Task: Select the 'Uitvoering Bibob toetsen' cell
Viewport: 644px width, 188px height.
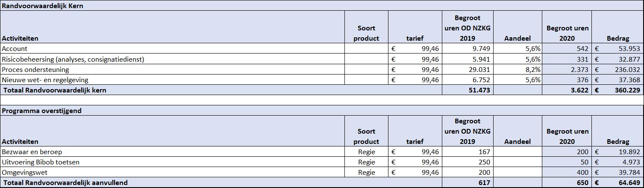Action: [x=41, y=162]
